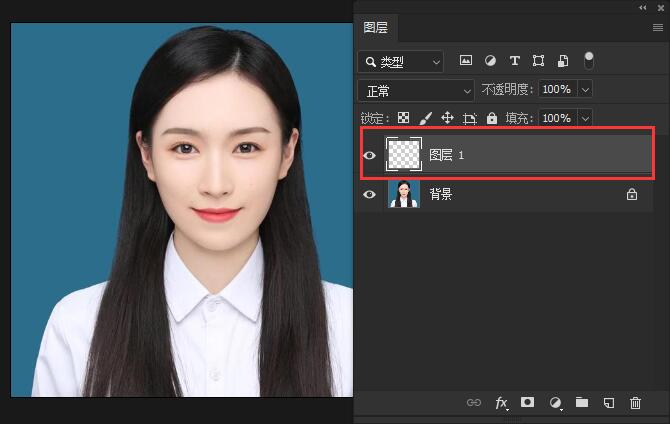
Task: Hide the 背景 layer visibility eye
Action: [x=370, y=194]
